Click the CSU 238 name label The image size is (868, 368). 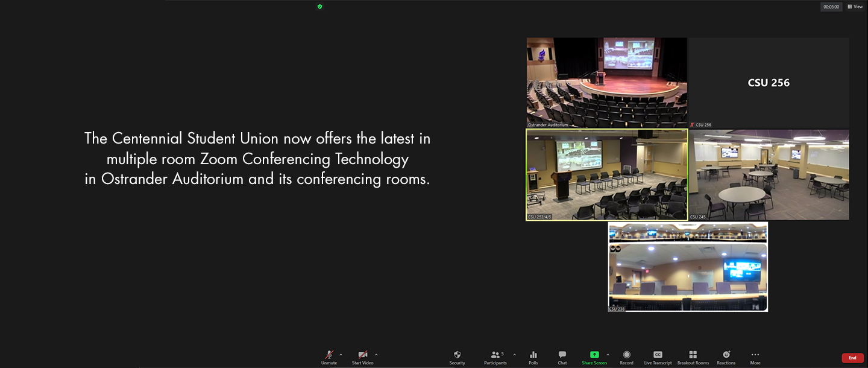pyautogui.click(x=617, y=309)
